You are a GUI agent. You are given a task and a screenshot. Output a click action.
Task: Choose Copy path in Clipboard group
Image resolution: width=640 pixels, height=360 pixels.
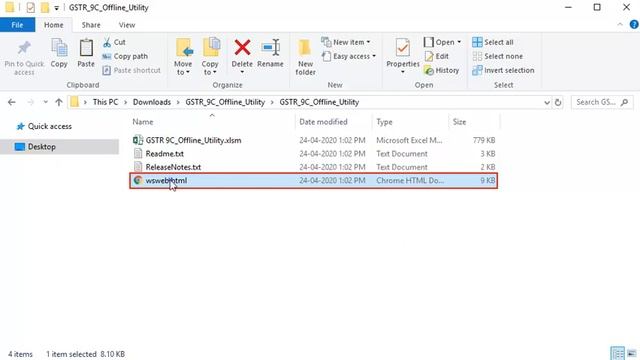[125, 56]
